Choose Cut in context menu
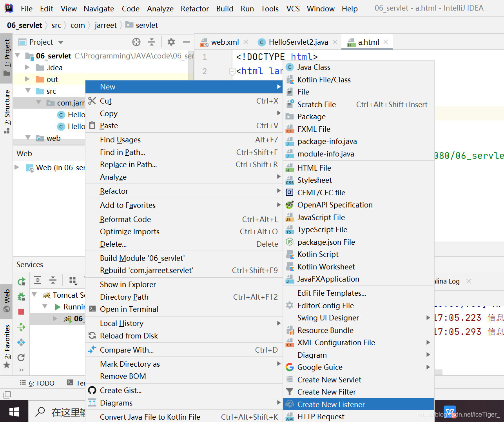This screenshot has height=422, width=504. click(184, 101)
